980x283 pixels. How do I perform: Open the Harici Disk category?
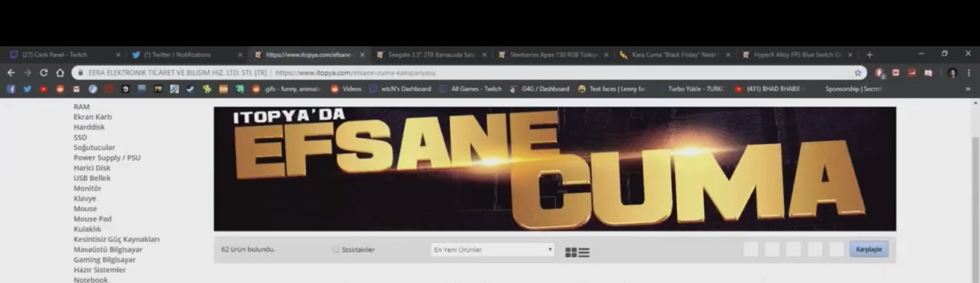pos(92,168)
